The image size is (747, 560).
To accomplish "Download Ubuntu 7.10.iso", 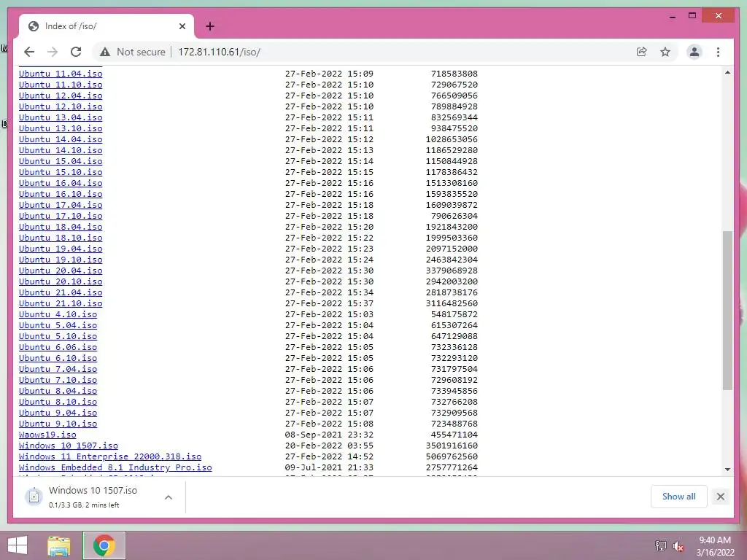I will 58,381.
